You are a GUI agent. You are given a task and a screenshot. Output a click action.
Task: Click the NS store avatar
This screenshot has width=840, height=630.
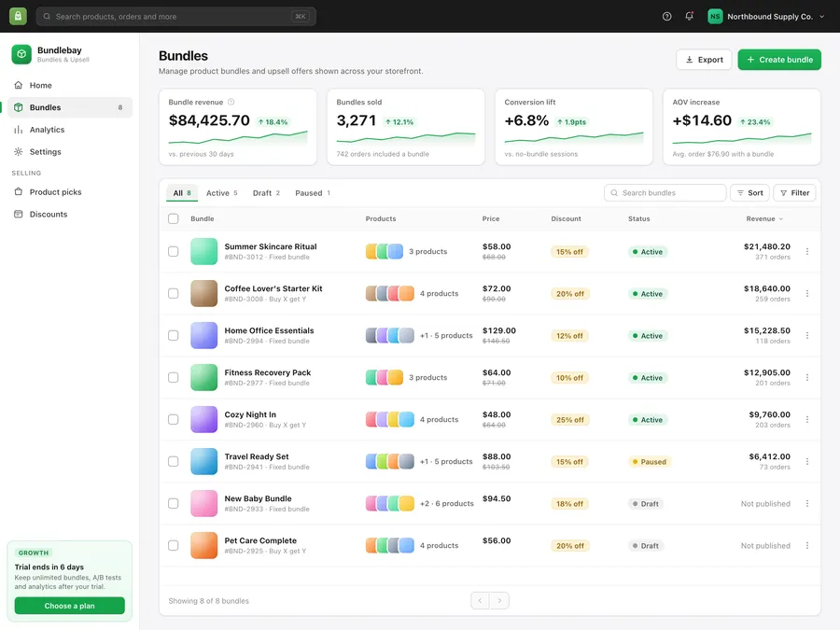click(715, 17)
